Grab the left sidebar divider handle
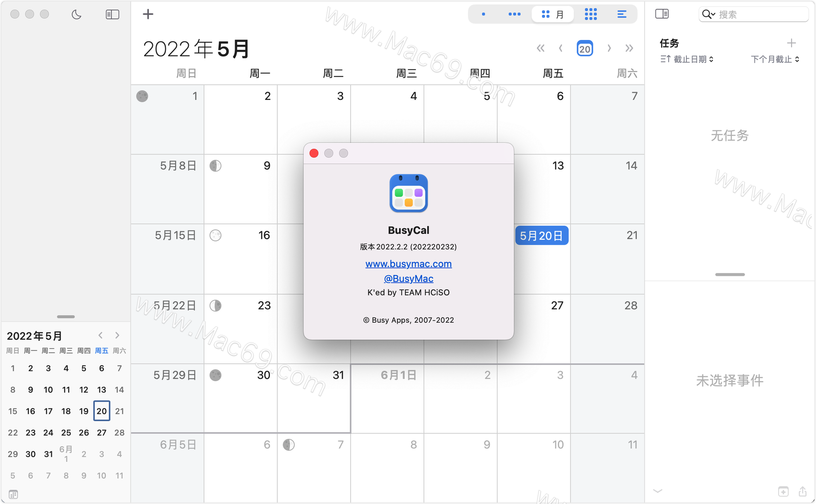This screenshot has height=504, width=816. (x=66, y=317)
